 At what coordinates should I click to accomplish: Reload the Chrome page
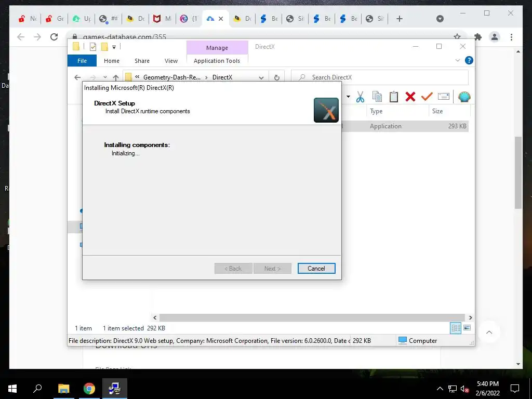(54, 37)
